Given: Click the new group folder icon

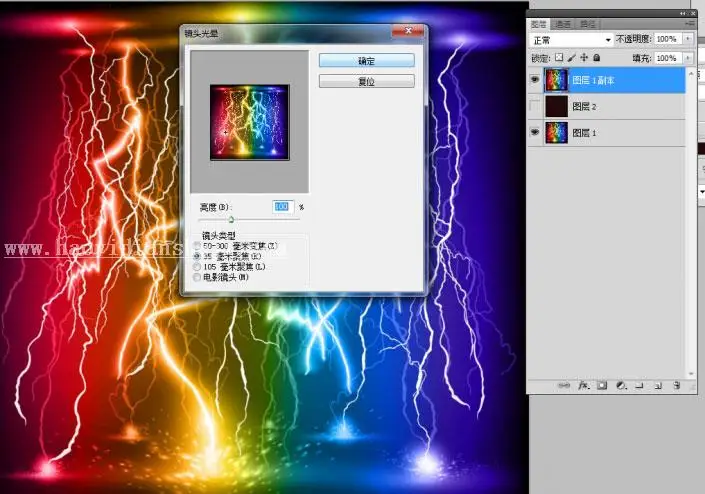Looking at the screenshot, I should pos(639,385).
